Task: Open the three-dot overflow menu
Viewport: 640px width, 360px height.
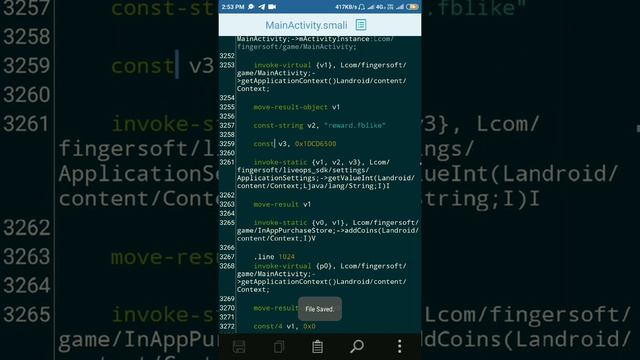Action: (400, 347)
